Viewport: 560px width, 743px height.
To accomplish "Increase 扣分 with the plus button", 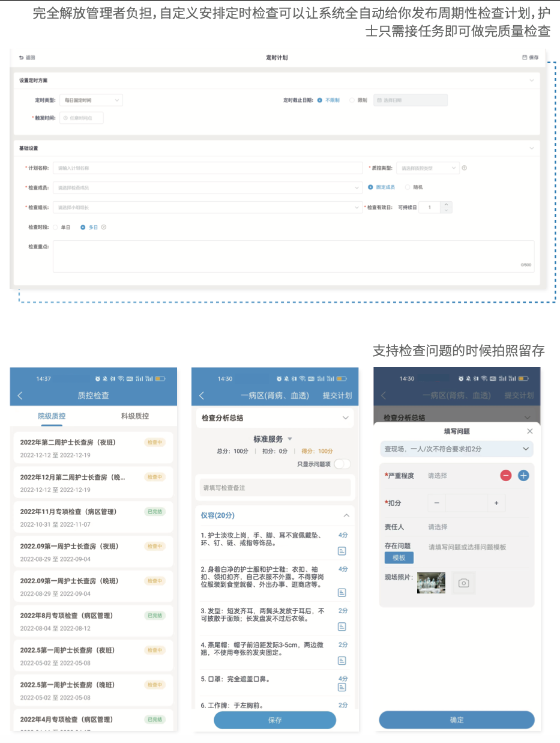I will coord(496,503).
